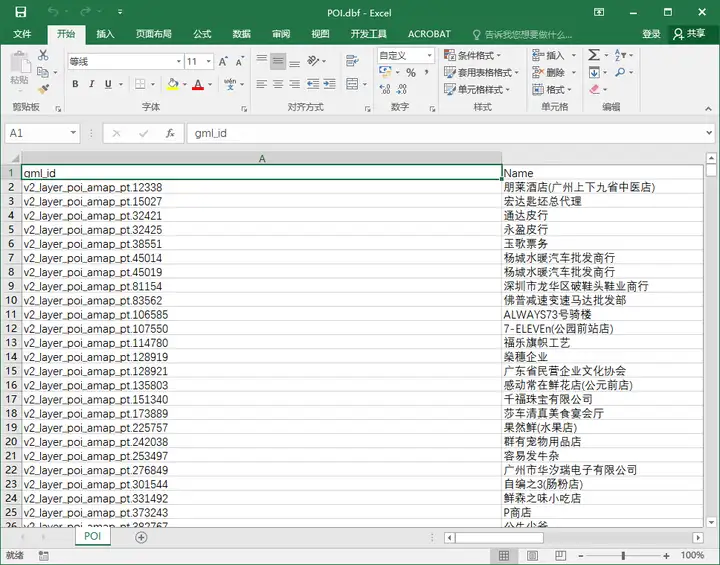720x565 pixels.
Task: Align text right in cell
Action: [x=295, y=84]
